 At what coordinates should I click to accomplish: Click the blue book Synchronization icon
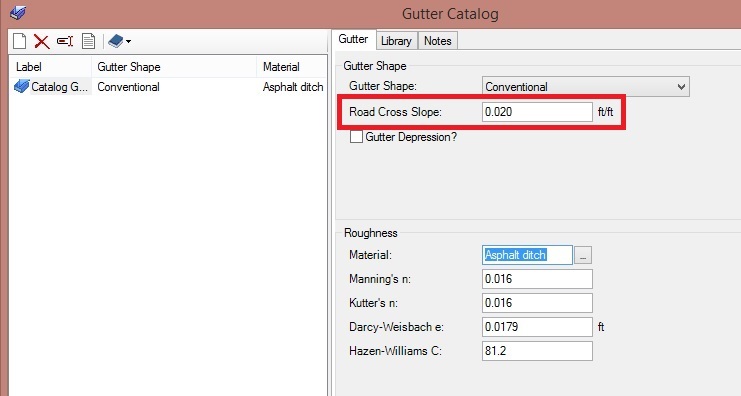pos(115,41)
